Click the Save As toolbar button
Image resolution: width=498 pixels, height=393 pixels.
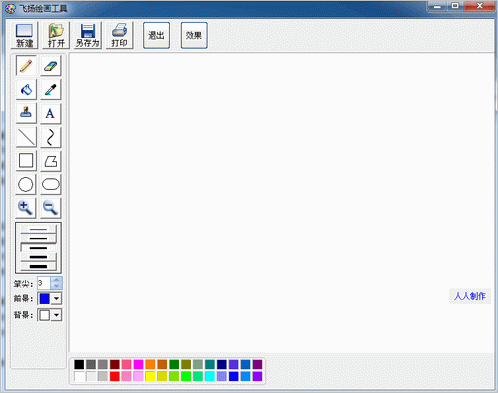tap(88, 35)
